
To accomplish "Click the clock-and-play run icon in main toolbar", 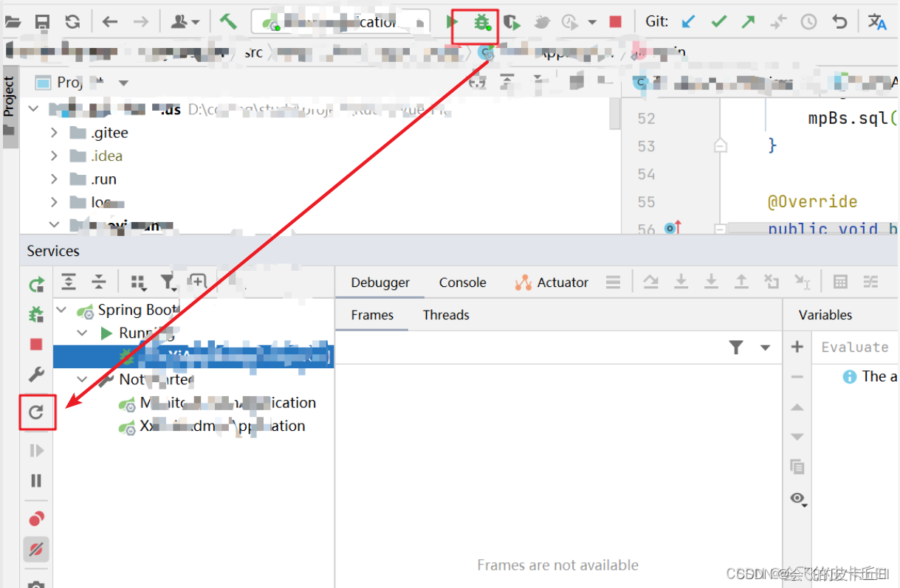I will point(570,22).
